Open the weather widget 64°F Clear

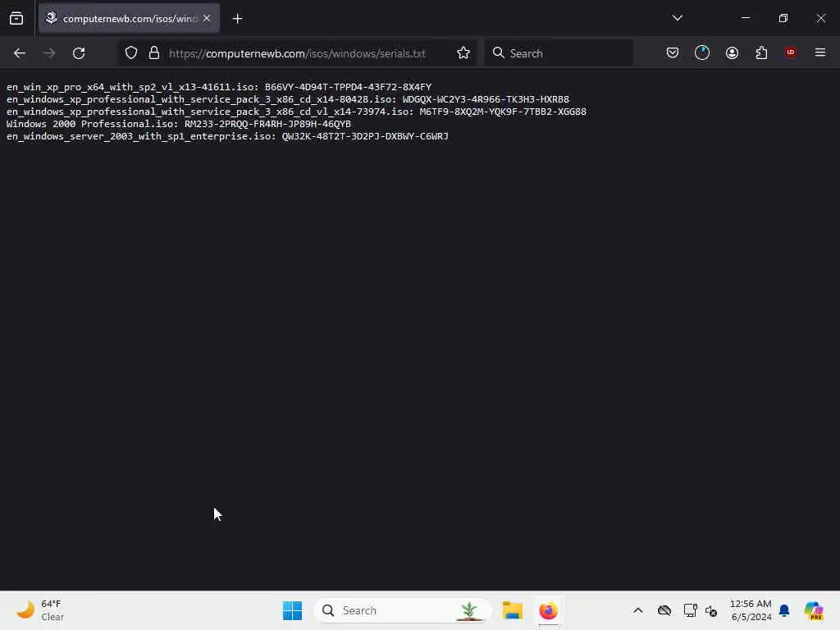41,610
